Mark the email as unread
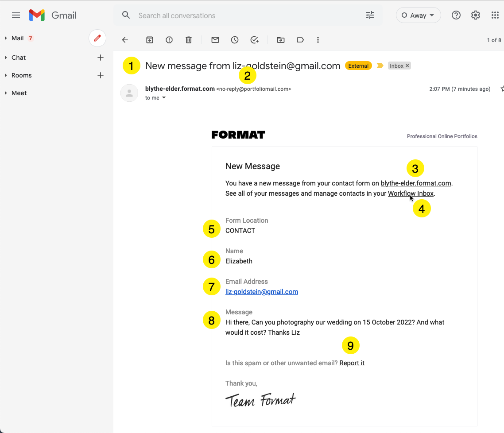The image size is (504, 433). point(215,40)
